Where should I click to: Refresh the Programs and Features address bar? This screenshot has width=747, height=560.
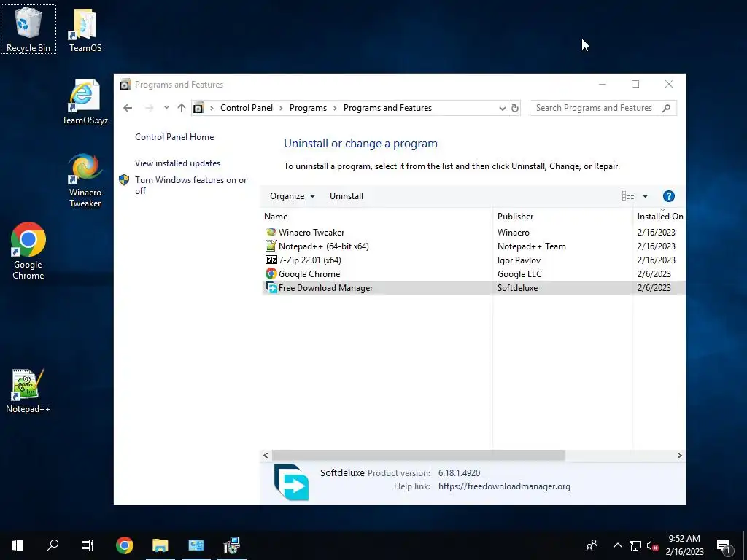point(514,108)
